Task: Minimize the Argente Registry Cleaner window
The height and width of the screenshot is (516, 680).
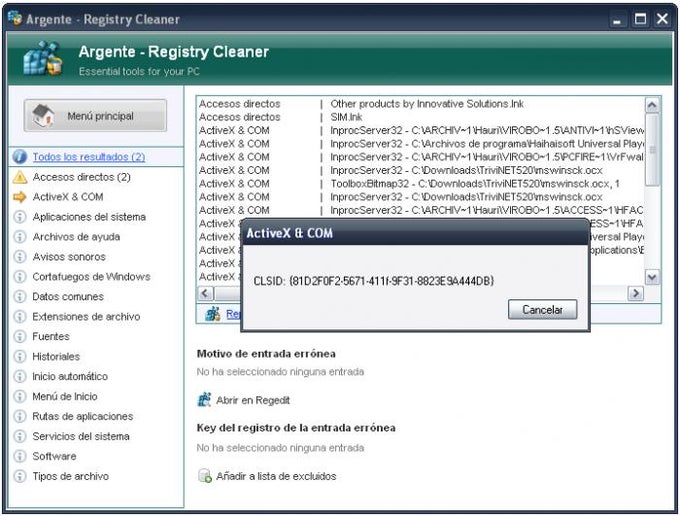Action: click(617, 19)
